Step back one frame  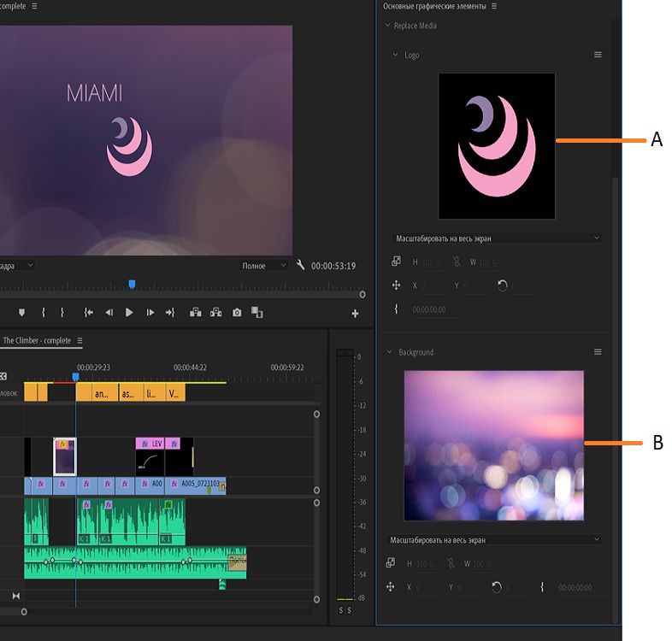pyautogui.click(x=109, y=313)
